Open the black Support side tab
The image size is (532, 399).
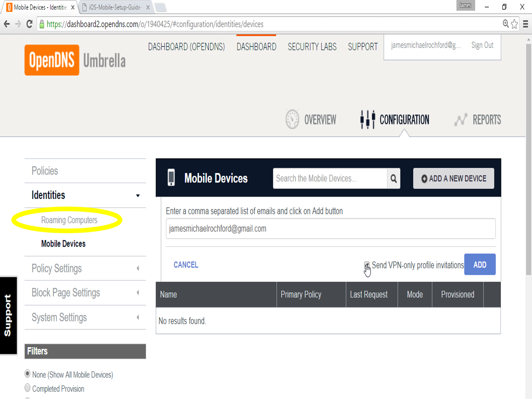coord(9,315)
